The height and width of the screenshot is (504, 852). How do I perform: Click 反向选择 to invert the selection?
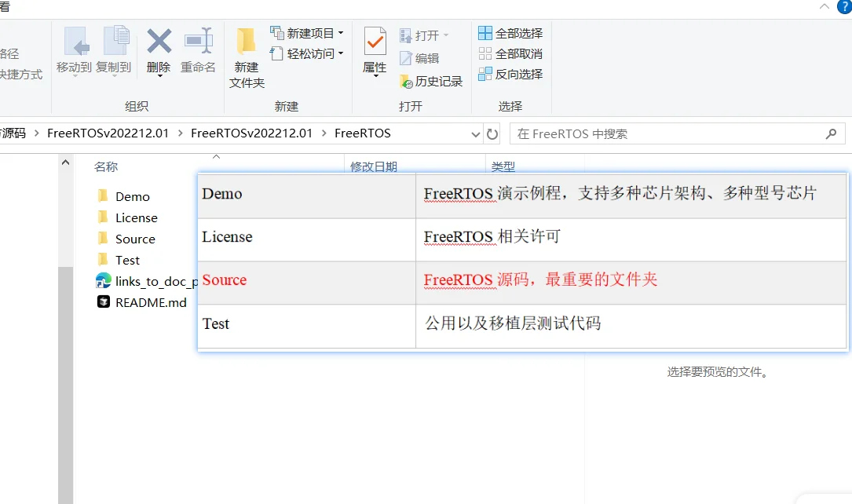tap(514, 74)
